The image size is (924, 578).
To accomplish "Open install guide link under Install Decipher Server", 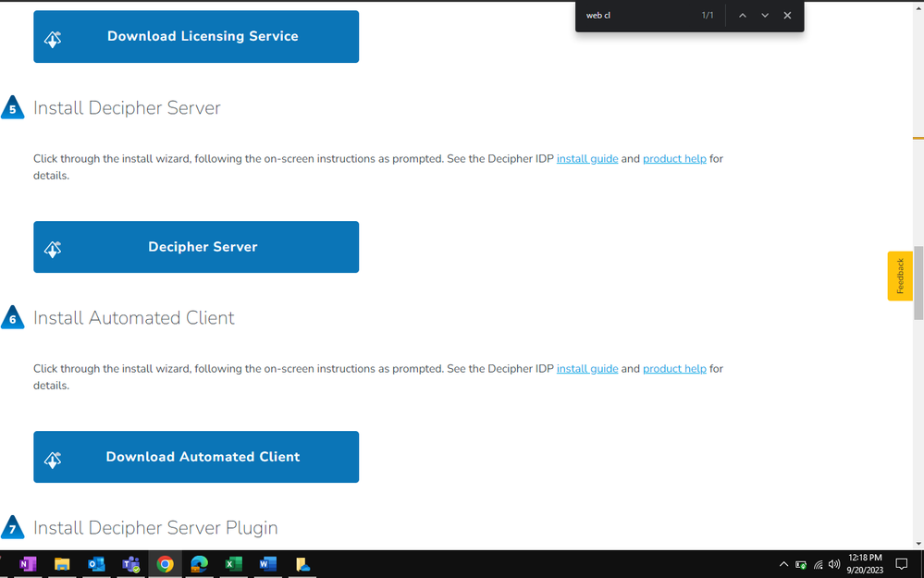I will pyautogui.click(x=587, y=158).
